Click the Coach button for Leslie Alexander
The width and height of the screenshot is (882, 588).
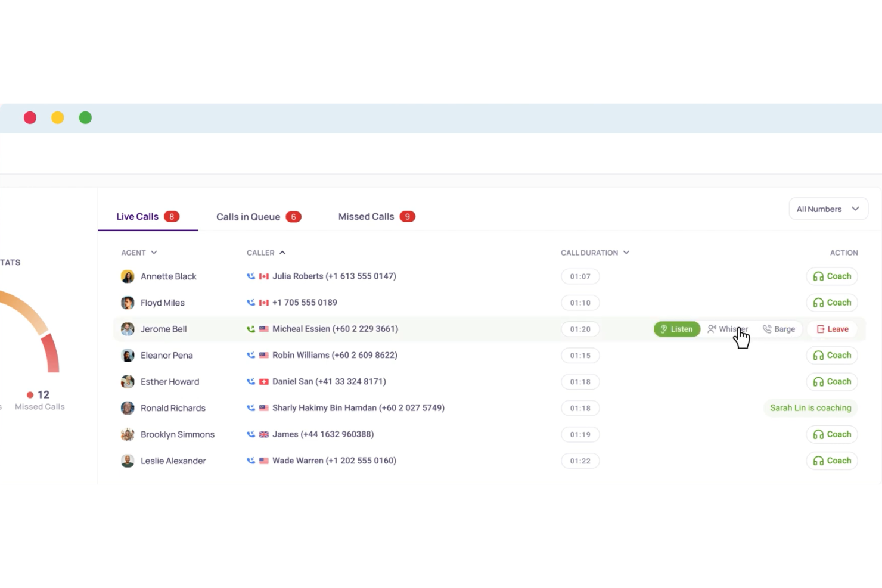click(832, 460)
